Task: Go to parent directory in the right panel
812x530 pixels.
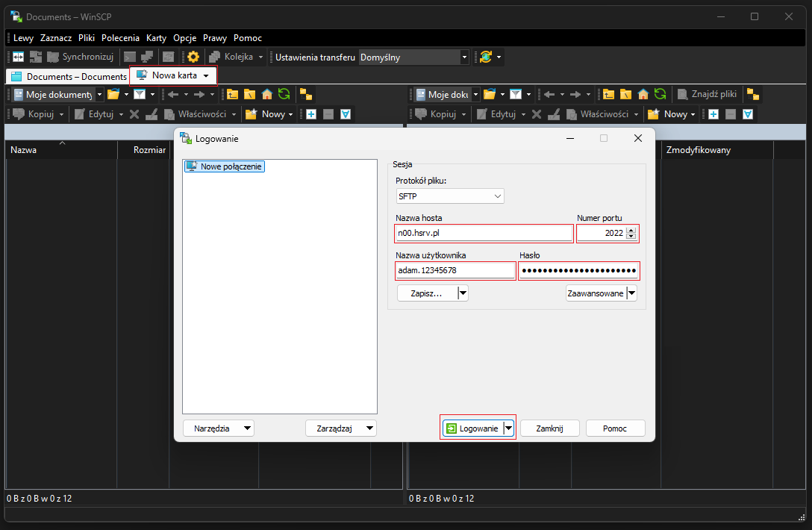Action: click(x=609, y=94)
